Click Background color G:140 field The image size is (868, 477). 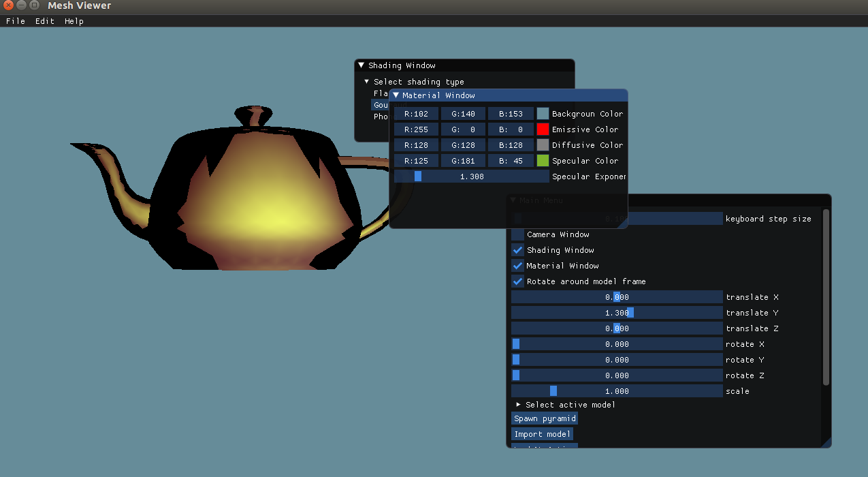(x=463, y=114)
